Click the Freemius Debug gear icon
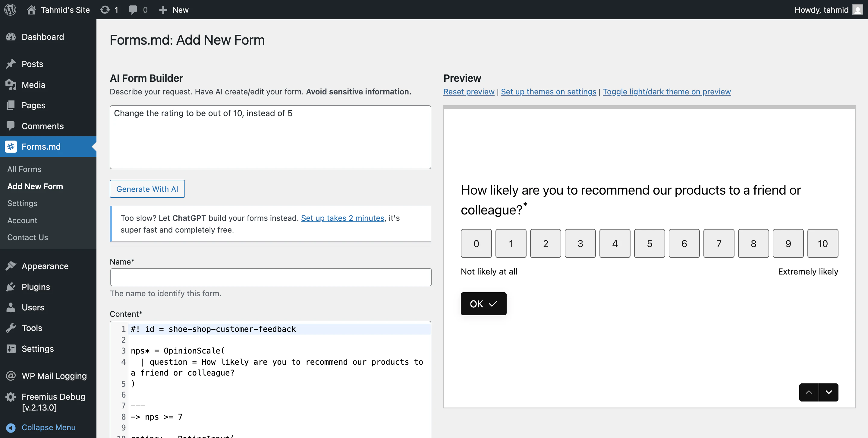 click(11, 397)
